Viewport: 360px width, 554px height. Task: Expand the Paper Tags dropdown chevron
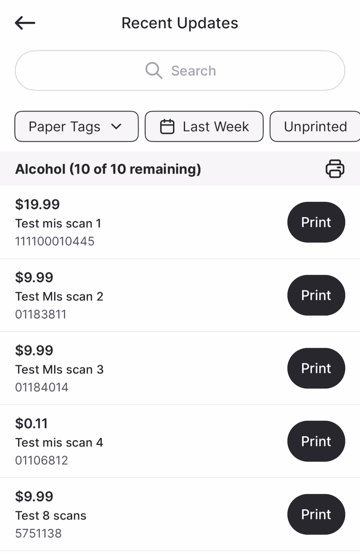[x=116, y=126]
